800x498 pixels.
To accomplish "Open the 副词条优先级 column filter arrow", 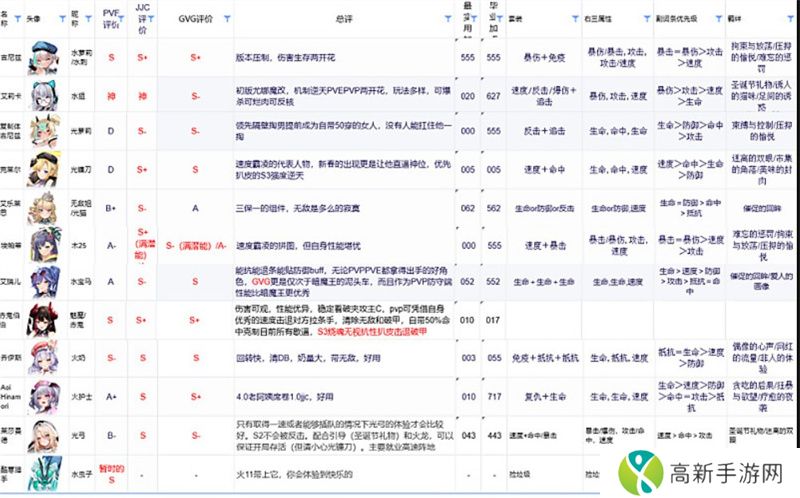I will [x=718, y=19].
